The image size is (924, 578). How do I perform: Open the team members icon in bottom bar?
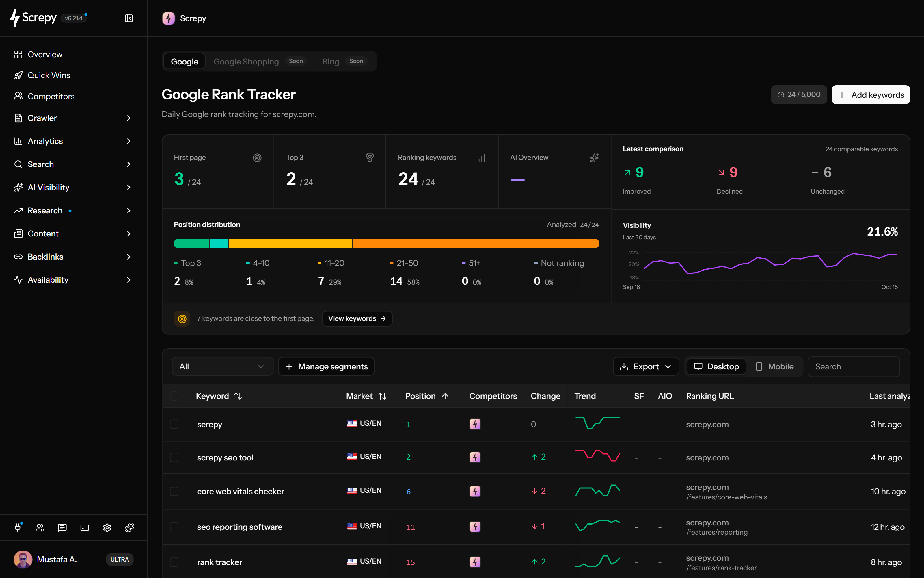[x=40, y=527]
